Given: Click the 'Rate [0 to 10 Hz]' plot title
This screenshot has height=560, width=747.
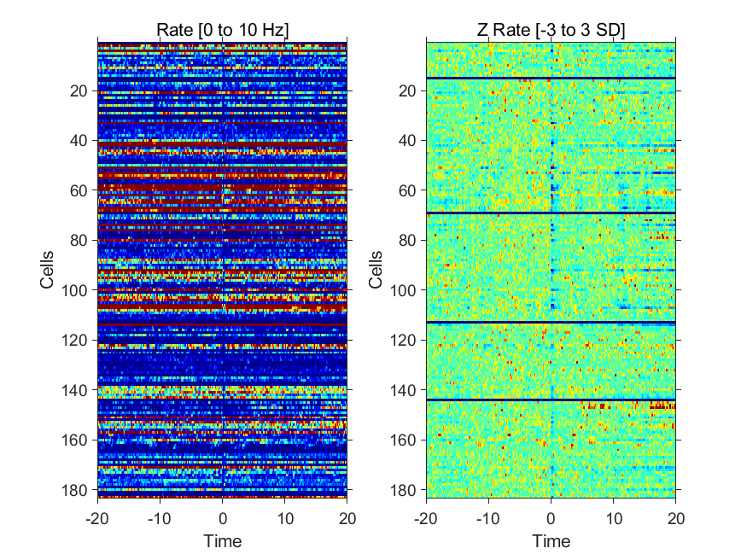Looking at the screenshot, I should click(223, 30).
